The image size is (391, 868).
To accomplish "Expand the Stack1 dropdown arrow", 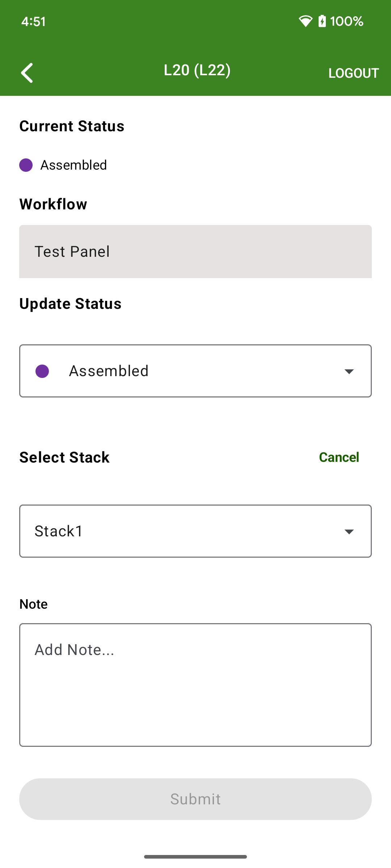I will point(349,532).
